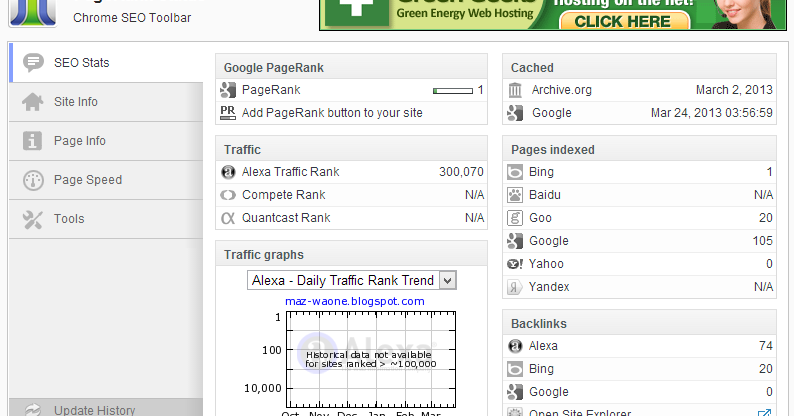The height and width of the screenshot is (416, 794).
Task: Click the CLICK HERE banner button
Action: [x=623, y=21]
